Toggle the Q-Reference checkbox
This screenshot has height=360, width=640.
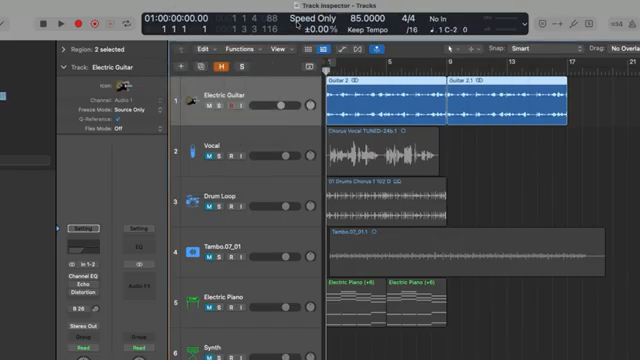118,119
